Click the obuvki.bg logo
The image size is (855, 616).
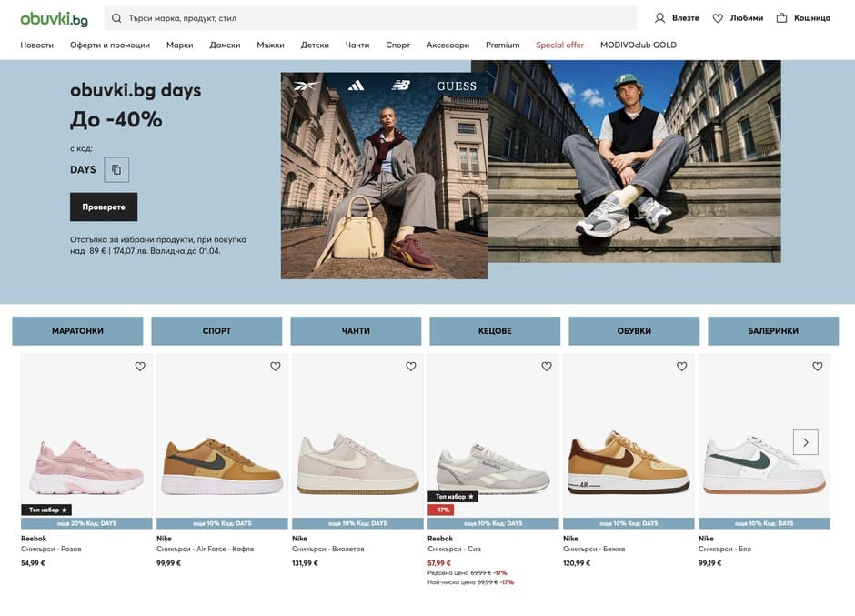pos(54,18)
